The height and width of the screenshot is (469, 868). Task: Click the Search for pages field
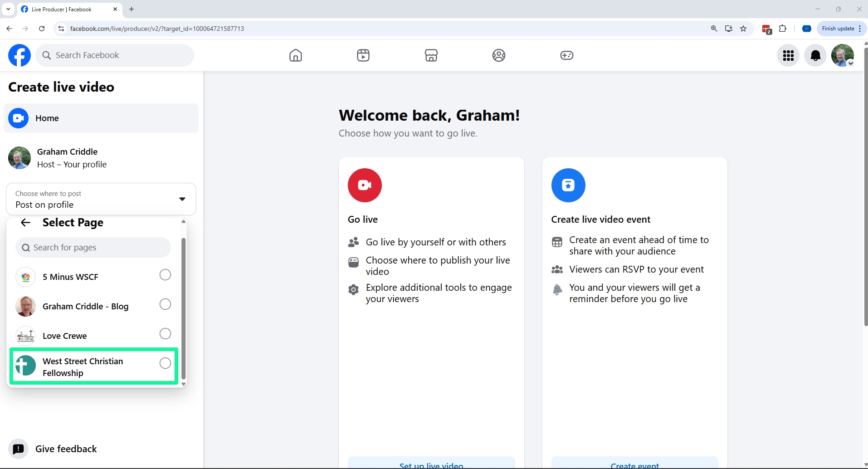93,248
